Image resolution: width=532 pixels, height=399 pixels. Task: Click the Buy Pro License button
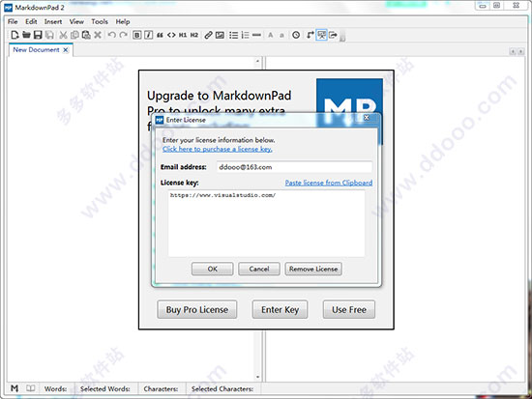coord(197,309)
